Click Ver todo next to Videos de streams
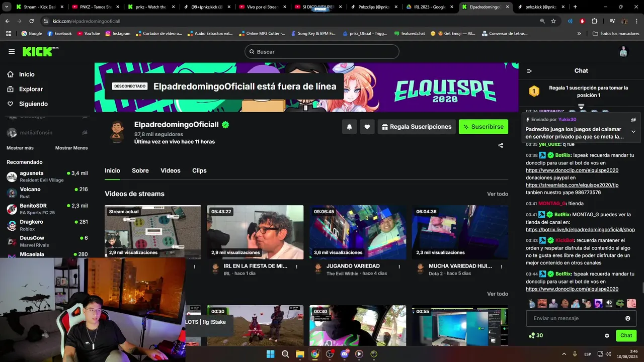 click(x=498, y=194)
